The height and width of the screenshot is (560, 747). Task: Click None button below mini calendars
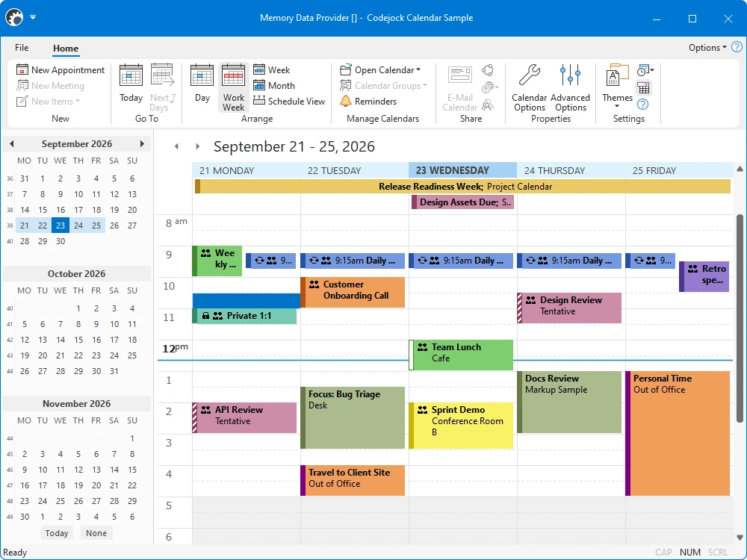pyautogui.click(x=96, y=533)
